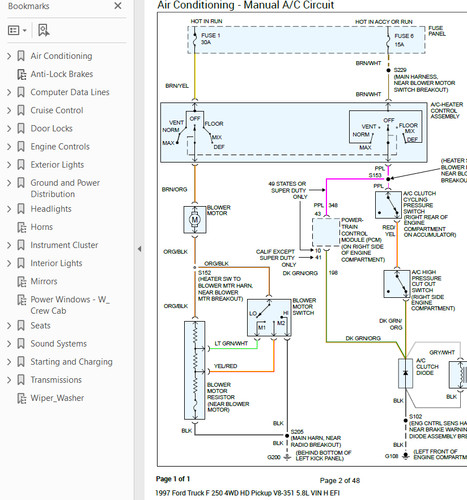Collapse the navigation pane with arrow handle

[x=139, y=249]
